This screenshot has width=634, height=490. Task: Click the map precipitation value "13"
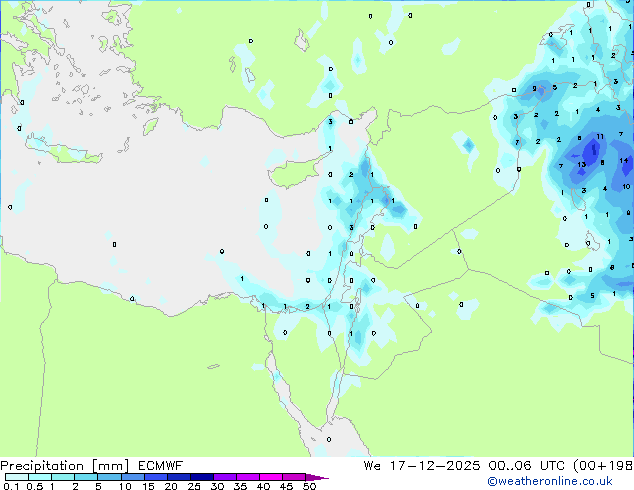point(581,164)
